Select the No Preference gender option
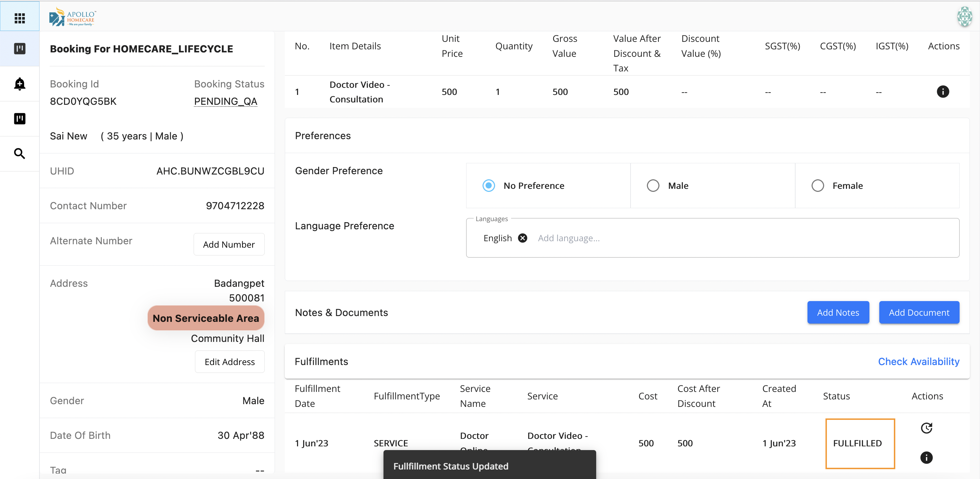This screenshot has height=479, width=980. (x=489, y=186)
